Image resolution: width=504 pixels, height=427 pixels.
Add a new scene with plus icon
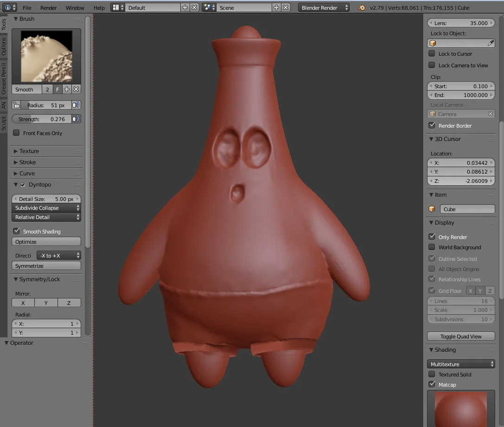coord(276,7)
